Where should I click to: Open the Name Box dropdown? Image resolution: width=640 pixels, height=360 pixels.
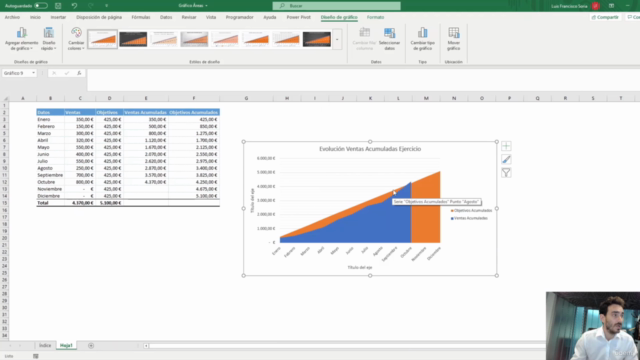tap(33, 73)
